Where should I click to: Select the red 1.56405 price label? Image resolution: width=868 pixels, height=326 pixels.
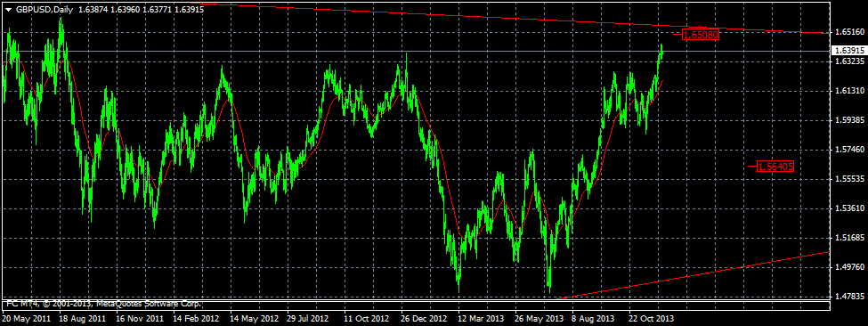tap(775, 166)
